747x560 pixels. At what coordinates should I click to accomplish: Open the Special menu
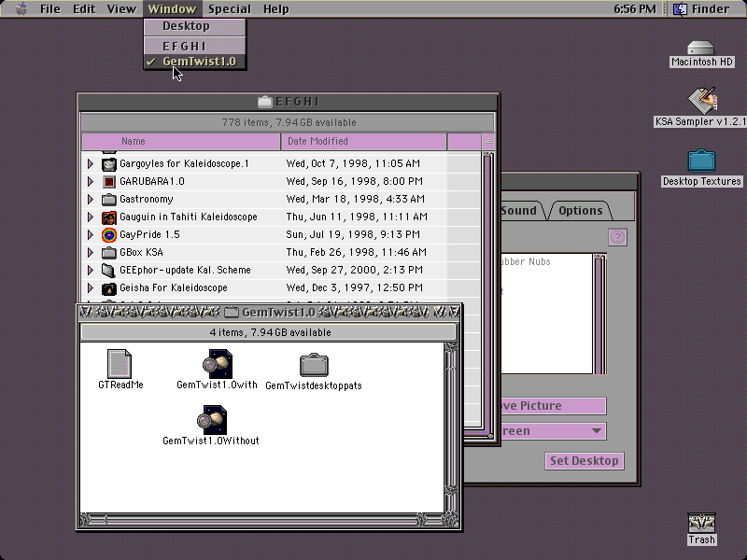click(229, 8)
